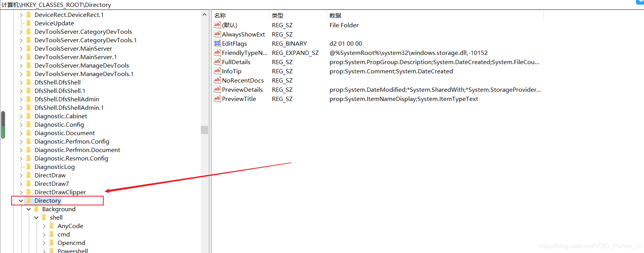
Task: Click the string icon beside FullDetails
Action: click(217, 62)
